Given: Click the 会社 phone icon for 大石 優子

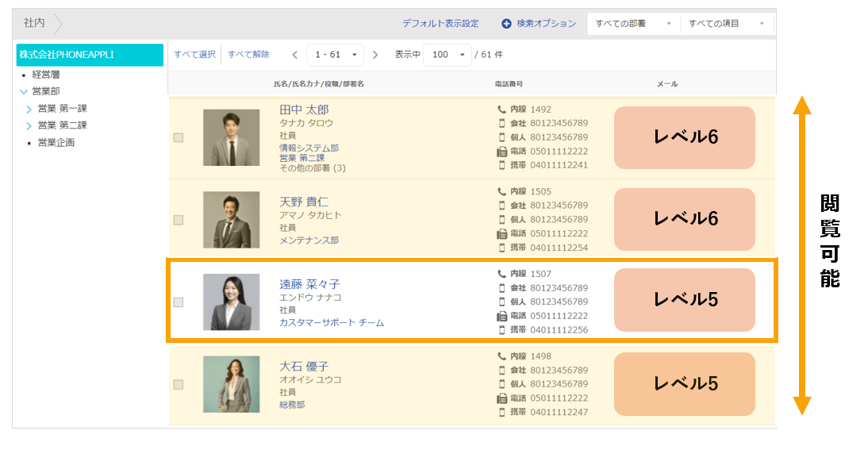Looking at the screenshot, I should tap(502, 371).
